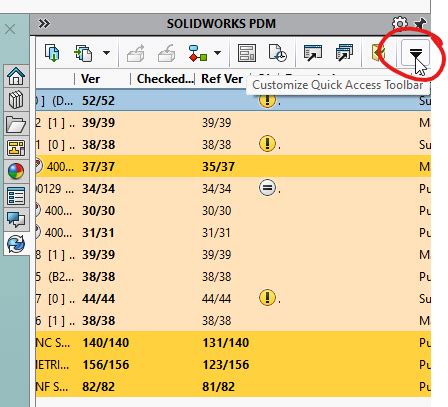The image size is (448, 407).
Task: Pin the SOLIDWORKS PDM task pane
Action: (420, 24)
